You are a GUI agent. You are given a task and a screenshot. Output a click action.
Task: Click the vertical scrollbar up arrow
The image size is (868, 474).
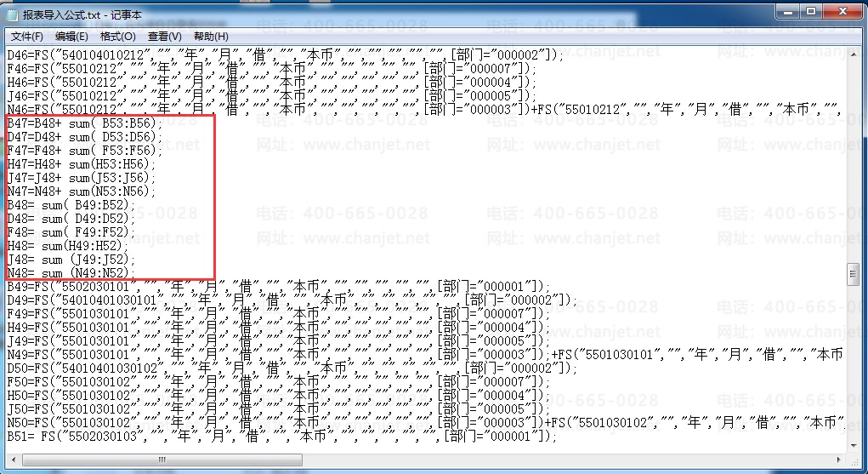pos(853,54)
